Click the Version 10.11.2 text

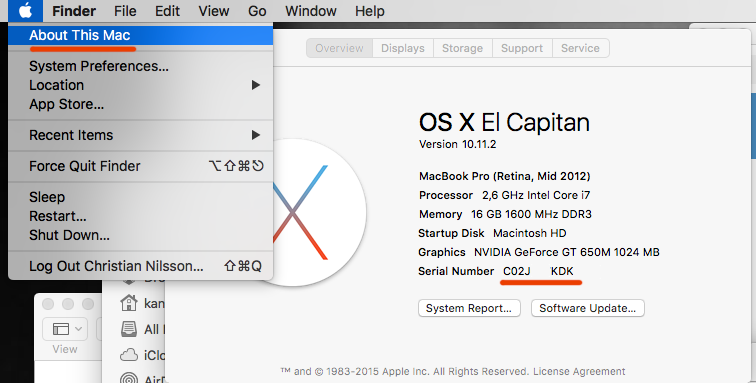458,144
